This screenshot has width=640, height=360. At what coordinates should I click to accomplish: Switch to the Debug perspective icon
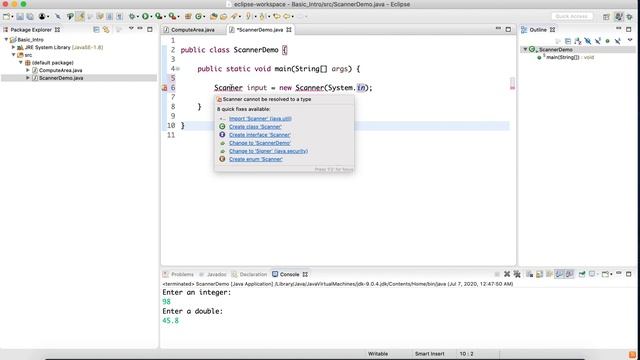[x=629, y=17]
